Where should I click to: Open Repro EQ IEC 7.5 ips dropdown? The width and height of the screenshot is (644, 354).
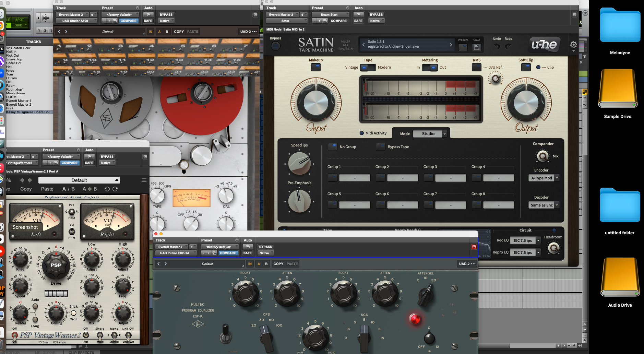tap(525, 252)
